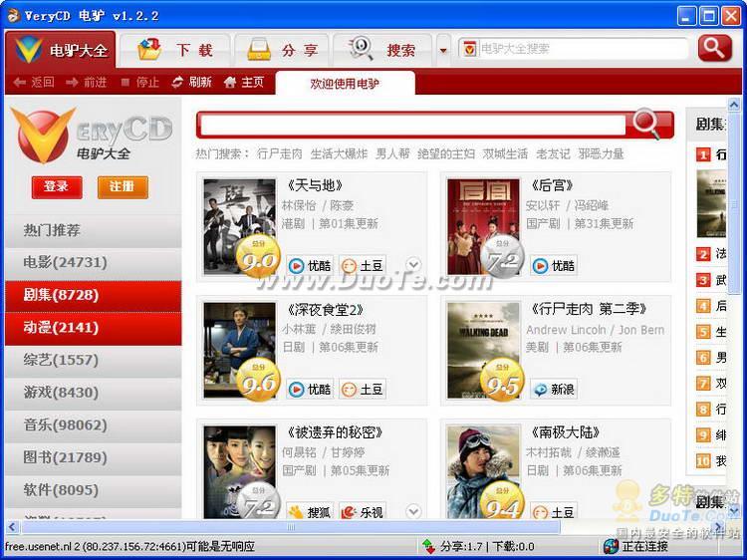The image size is (747, 560).
Task: Play 《深夜食堂2》 on 土豆
Action: pos(363,389)
